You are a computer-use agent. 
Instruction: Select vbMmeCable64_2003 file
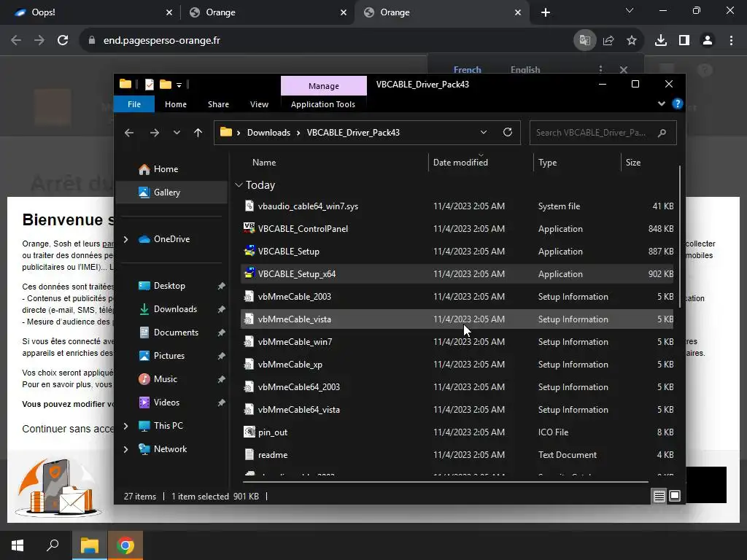(457, 387)
